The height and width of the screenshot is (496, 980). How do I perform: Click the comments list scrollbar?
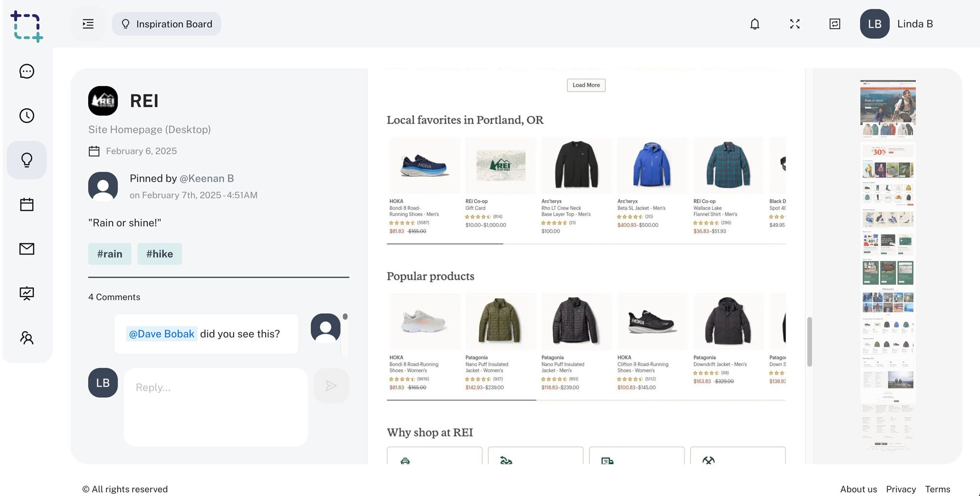[345, 317]
